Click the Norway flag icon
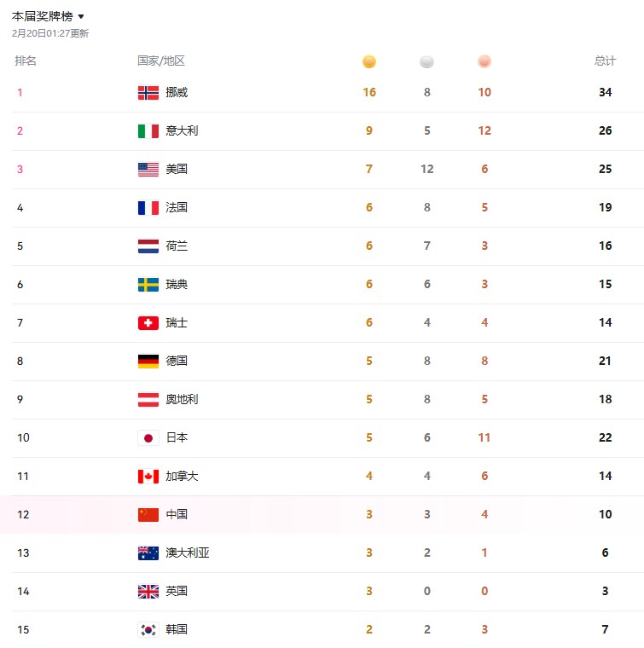This screenshot has width=644, height=648. [148, 93]
